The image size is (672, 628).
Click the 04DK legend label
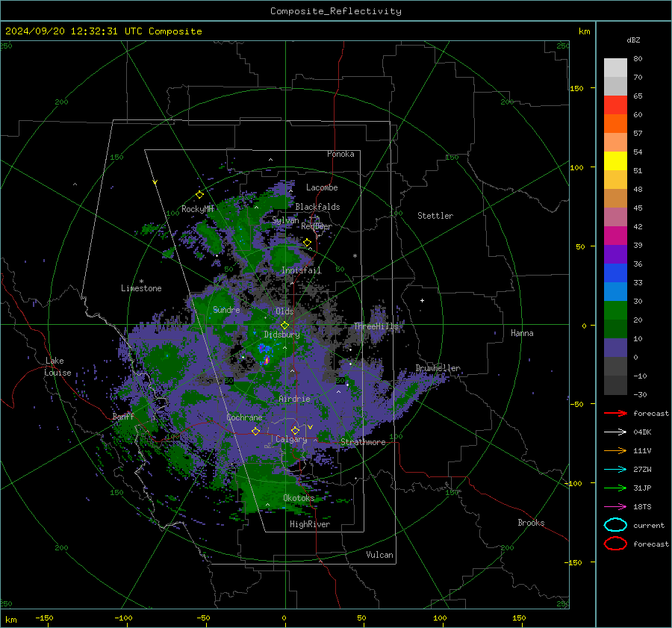click(642, 432)
